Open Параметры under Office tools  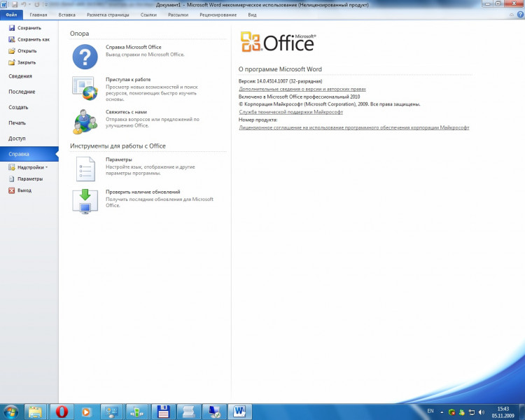coord(119,160)
